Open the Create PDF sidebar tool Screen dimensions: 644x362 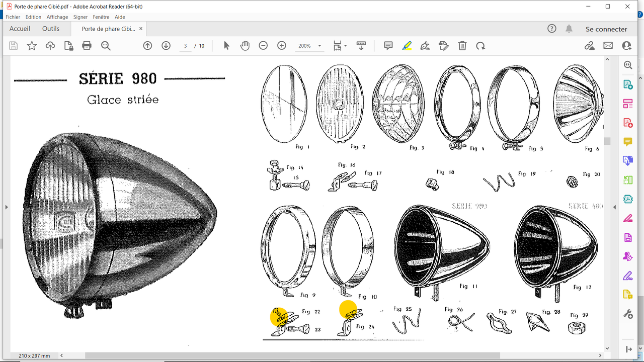tap(628, 123)
